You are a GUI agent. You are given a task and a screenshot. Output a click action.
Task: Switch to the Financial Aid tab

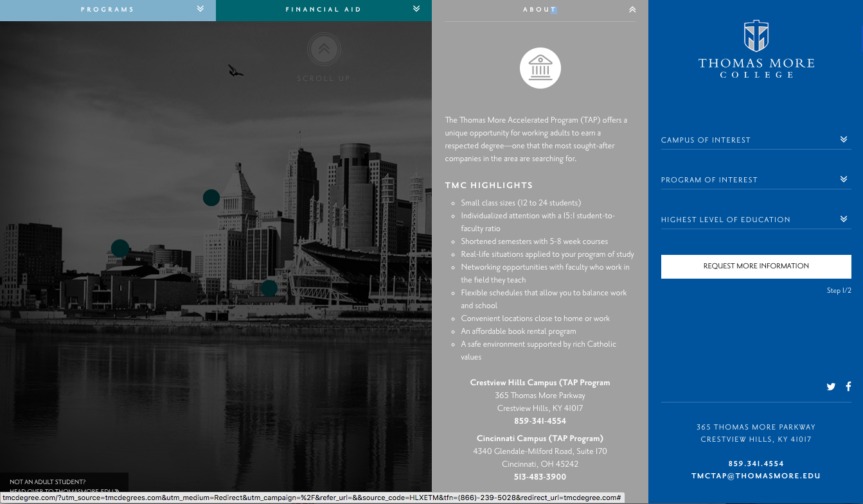(x=324, y=10)
